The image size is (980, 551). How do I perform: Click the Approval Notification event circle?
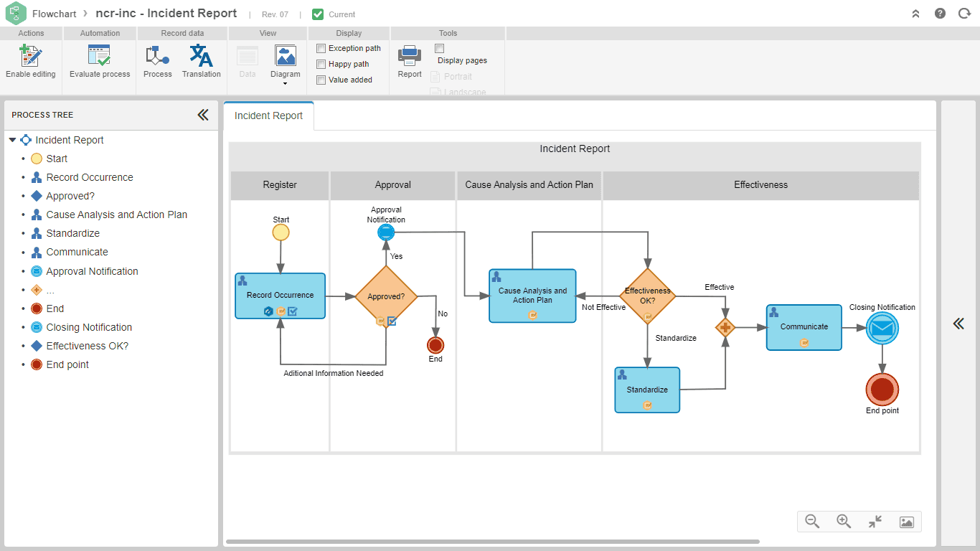point(386,232)
